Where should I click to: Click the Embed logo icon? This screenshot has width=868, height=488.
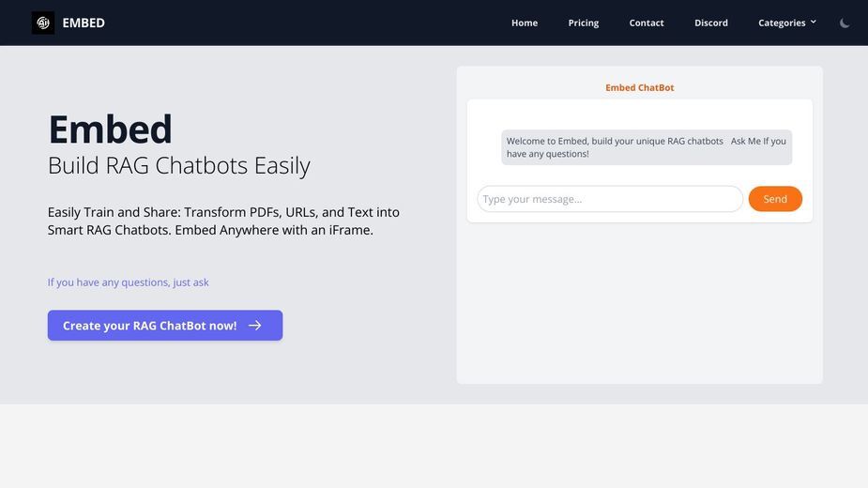click(x=42, y=23)
